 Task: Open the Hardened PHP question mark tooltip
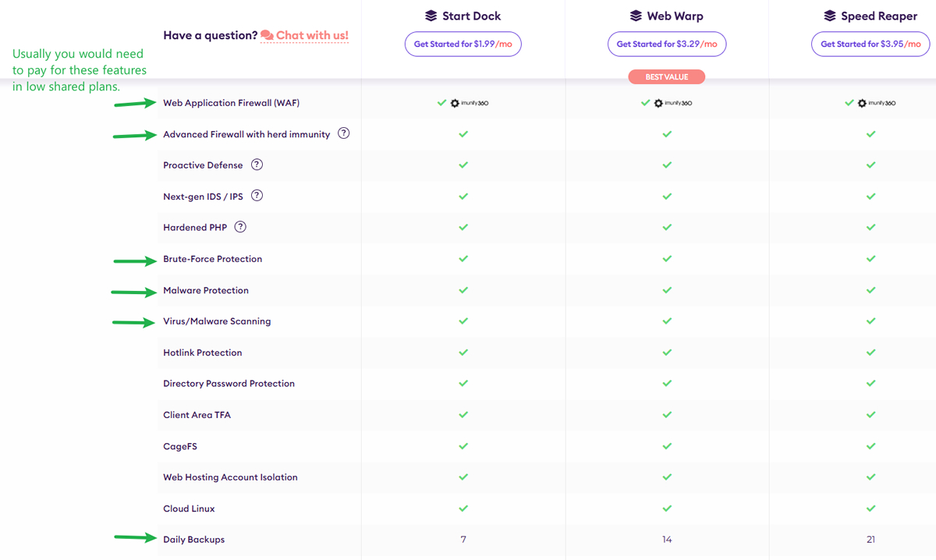pos(239,226)
